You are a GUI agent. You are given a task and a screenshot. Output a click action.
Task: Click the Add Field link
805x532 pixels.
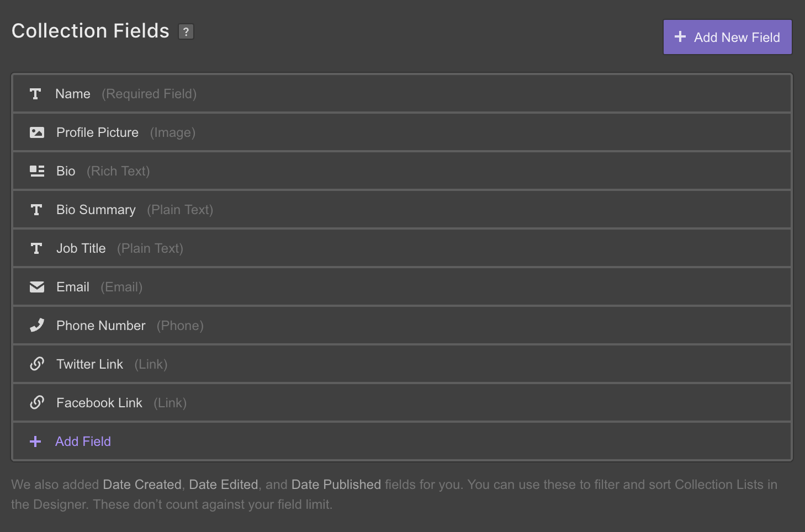click(83, 441)
